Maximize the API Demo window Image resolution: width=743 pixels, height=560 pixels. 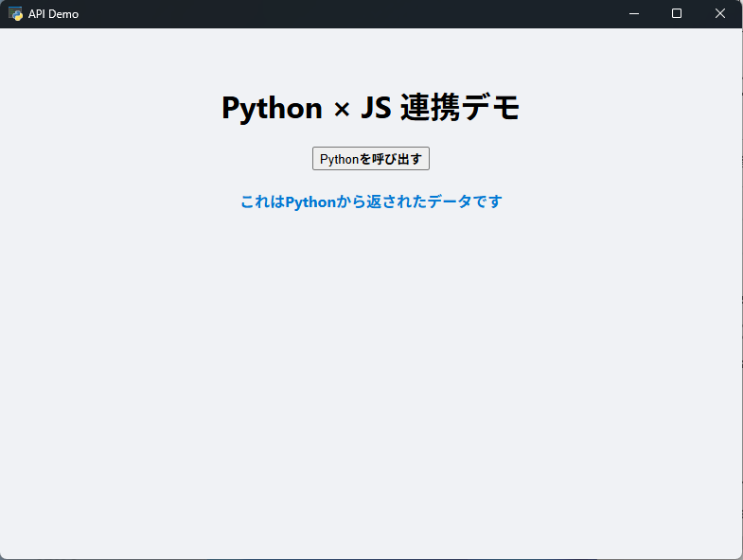pos(677,13)
